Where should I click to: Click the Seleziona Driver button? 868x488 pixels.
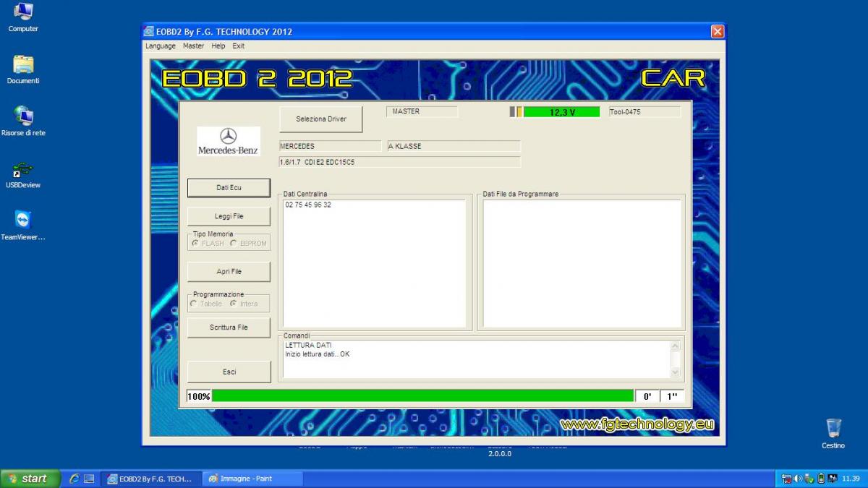[x=321, y=119]
